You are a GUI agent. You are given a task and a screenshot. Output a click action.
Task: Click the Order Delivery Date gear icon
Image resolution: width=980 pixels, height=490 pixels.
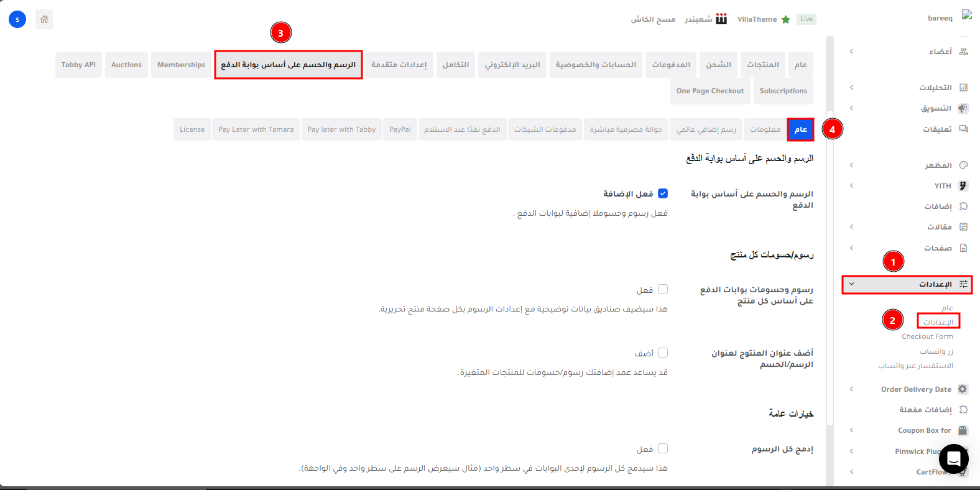pyautogui.click(x=963, y=389)
